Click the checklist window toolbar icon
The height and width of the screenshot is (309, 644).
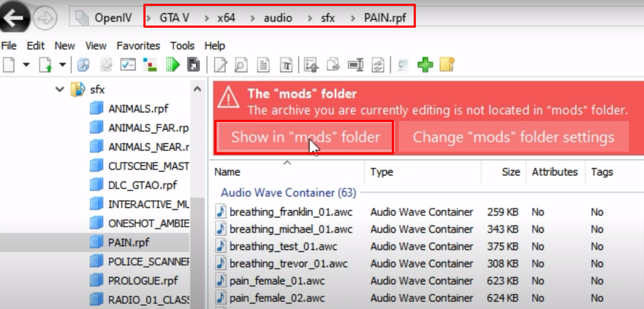pyautogui.click(x=128, y=64)
